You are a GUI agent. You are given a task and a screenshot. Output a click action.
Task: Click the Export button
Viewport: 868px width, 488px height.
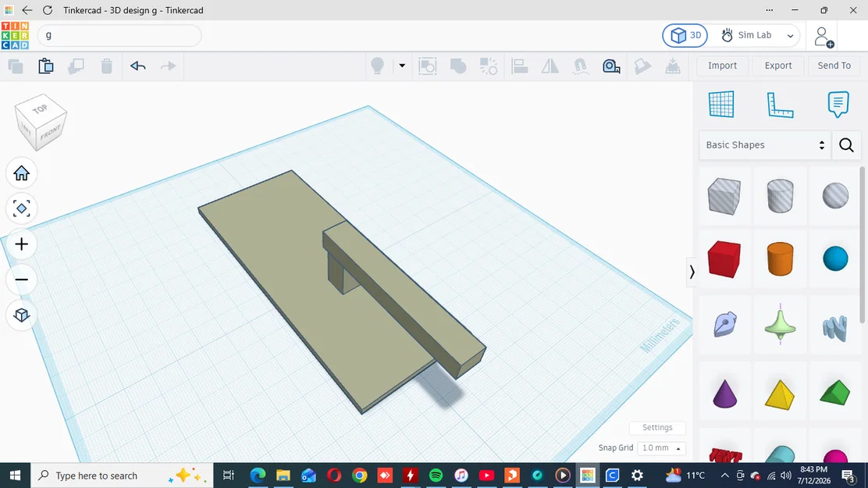(x=777, y=66)
